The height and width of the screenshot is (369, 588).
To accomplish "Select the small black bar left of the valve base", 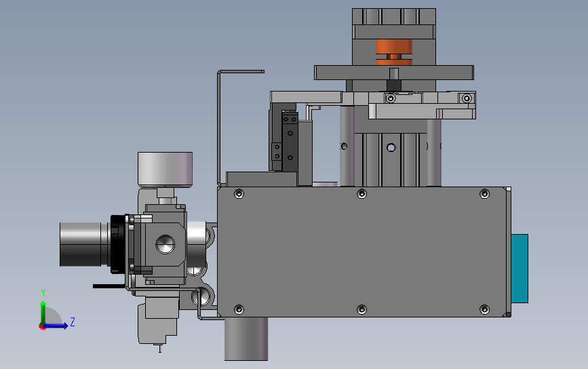I will click(x=109, y=286).
